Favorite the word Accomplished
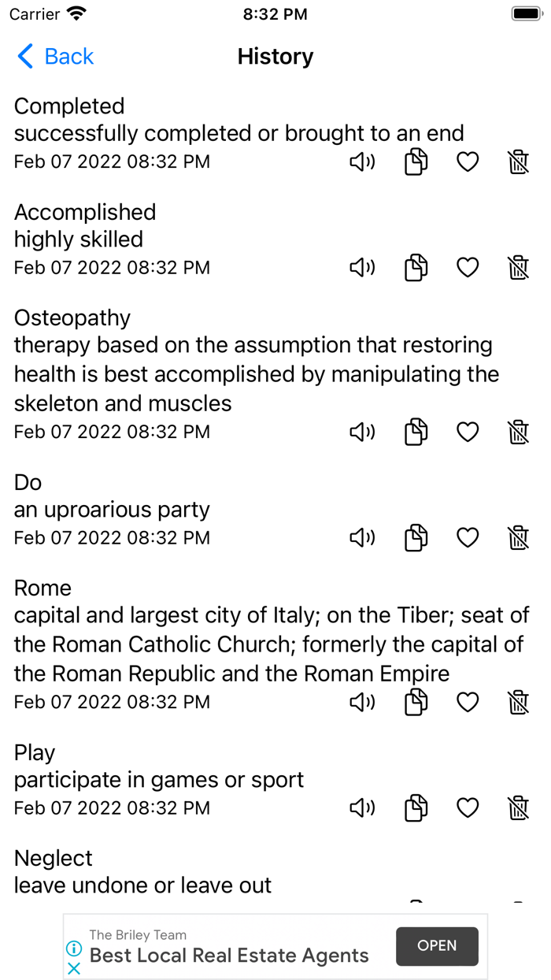This screenshot has width=551, height=980. pos(467,267)
